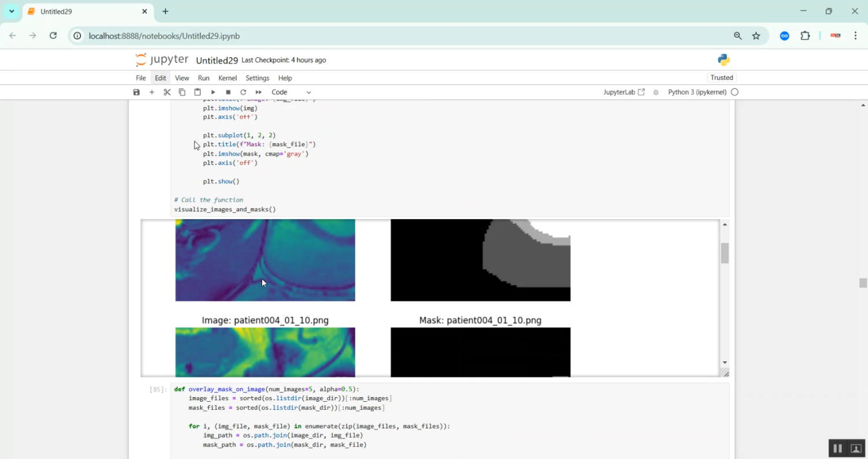Reload the notebook page

point(53,36)
